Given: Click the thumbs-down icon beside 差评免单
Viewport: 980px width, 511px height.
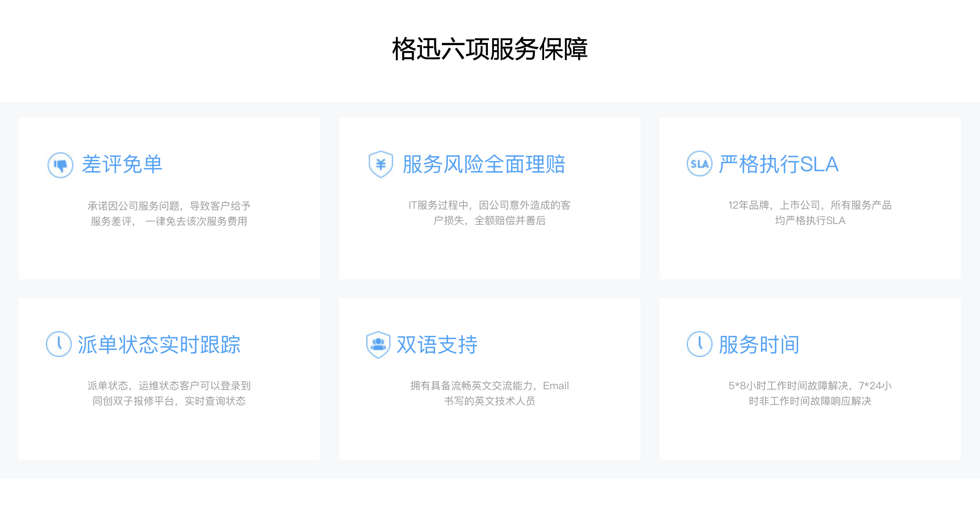Looking at the screenshot, I should coord(60,165).
